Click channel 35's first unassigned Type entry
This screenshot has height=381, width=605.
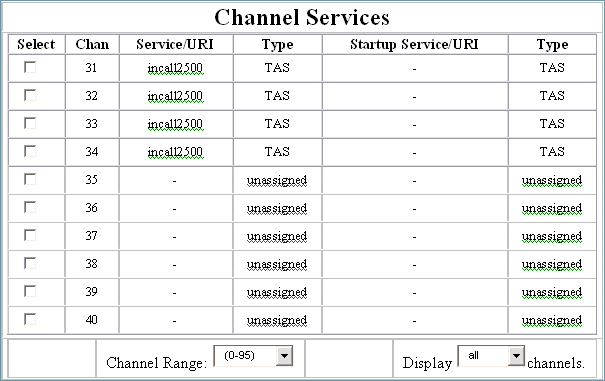pyautogui.click(x=277, y=180)
